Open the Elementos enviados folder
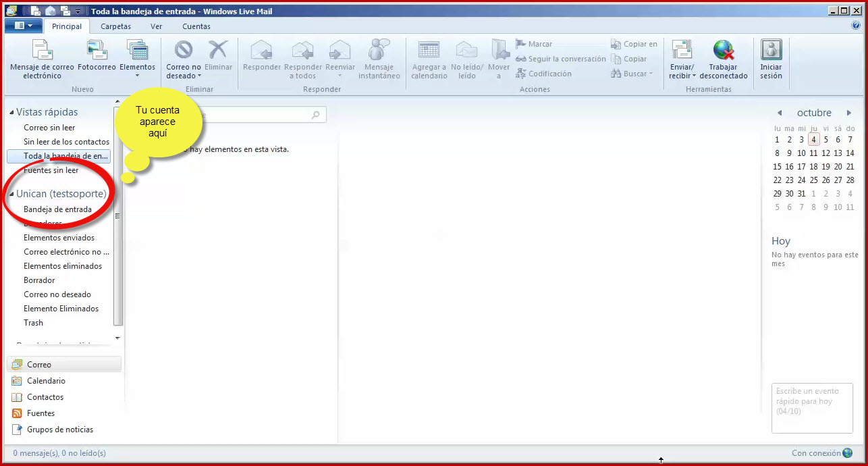 pyautogui.click(x=59, y=238)
